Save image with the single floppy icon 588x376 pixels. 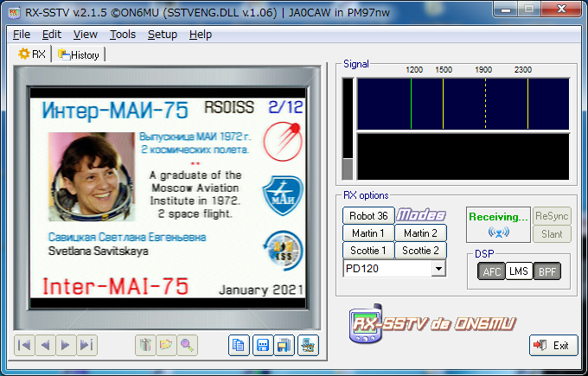pos(263,345)
